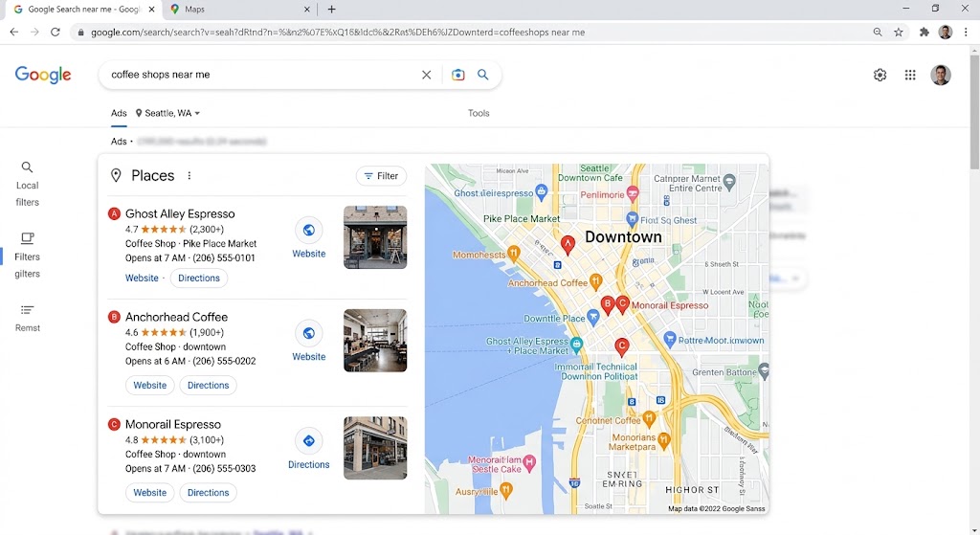Go forward in the browser
The image size is (980, 535).
click(34, 32)
